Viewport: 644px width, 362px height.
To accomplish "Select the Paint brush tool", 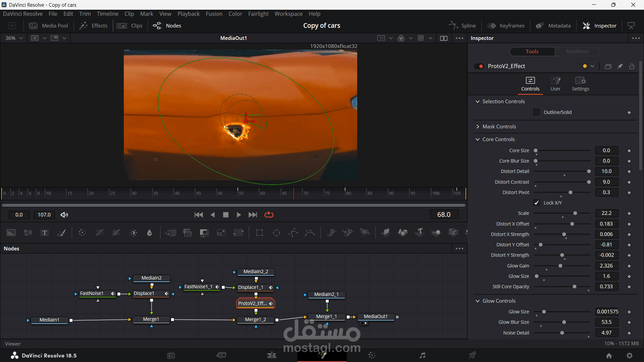I will (61, 233).
